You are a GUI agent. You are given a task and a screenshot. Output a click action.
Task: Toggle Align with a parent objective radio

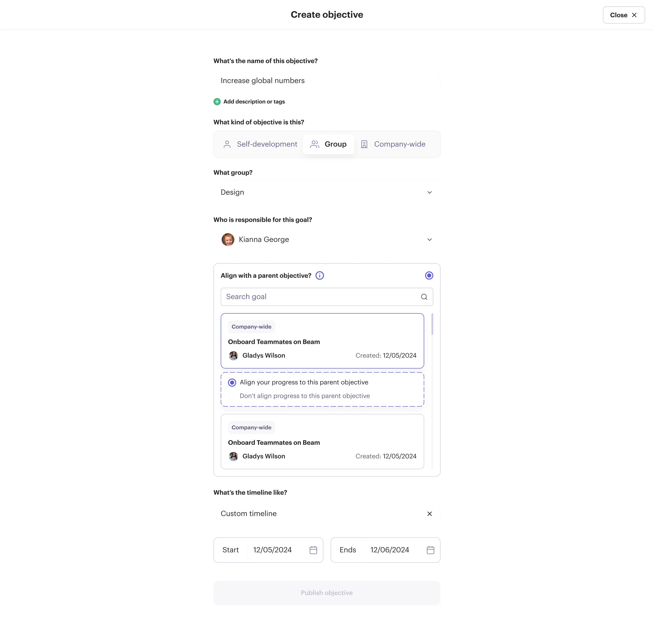(429, 276)
